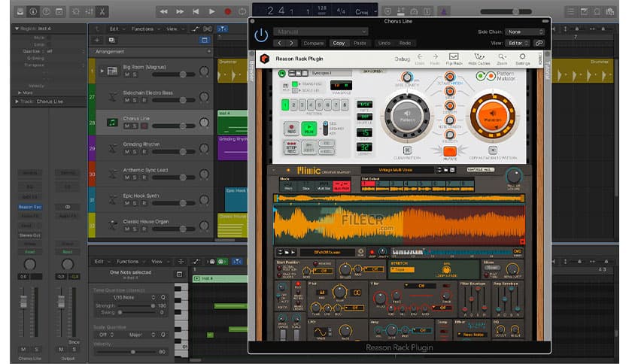
Task: Click the Reason Rack Plugin logo icon
Action: (x=265, y=59)
